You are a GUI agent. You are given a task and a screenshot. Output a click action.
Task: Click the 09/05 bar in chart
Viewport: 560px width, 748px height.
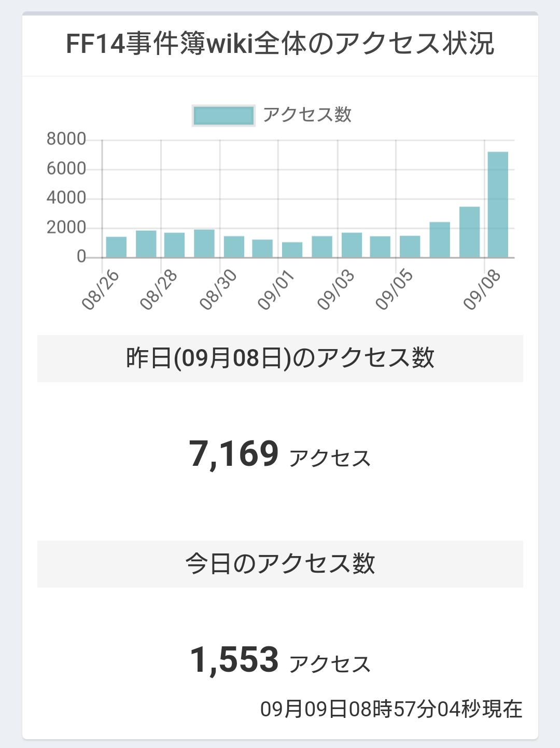(x=410, y=246)
